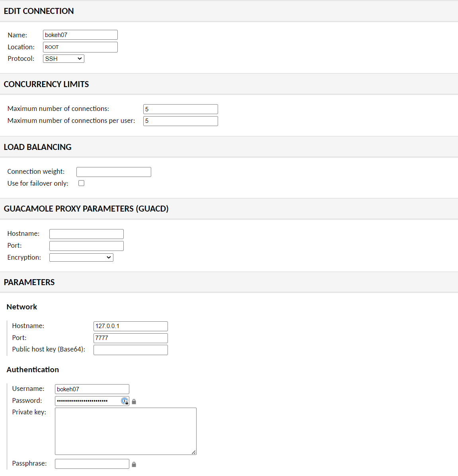
Task: Click the empty Connection weight field
Action: 113,172
